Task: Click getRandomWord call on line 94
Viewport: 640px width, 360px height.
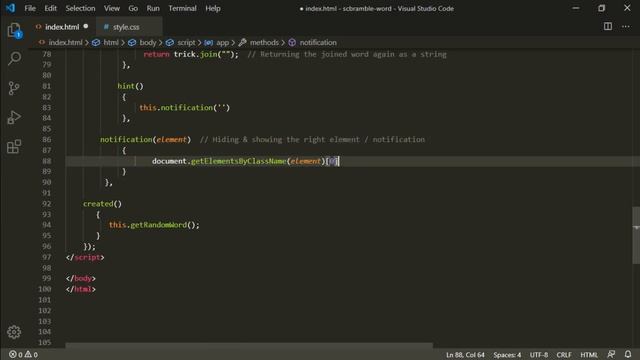Action: 158,225
